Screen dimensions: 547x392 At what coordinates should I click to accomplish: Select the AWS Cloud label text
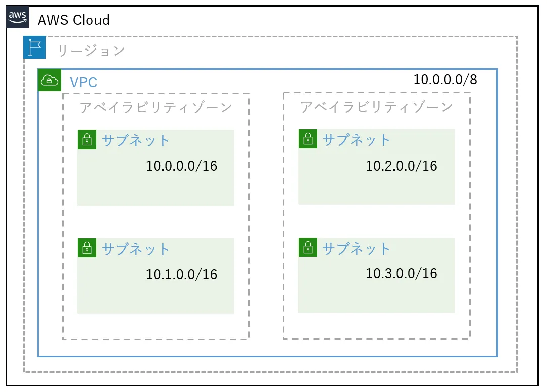pos(74,20)
